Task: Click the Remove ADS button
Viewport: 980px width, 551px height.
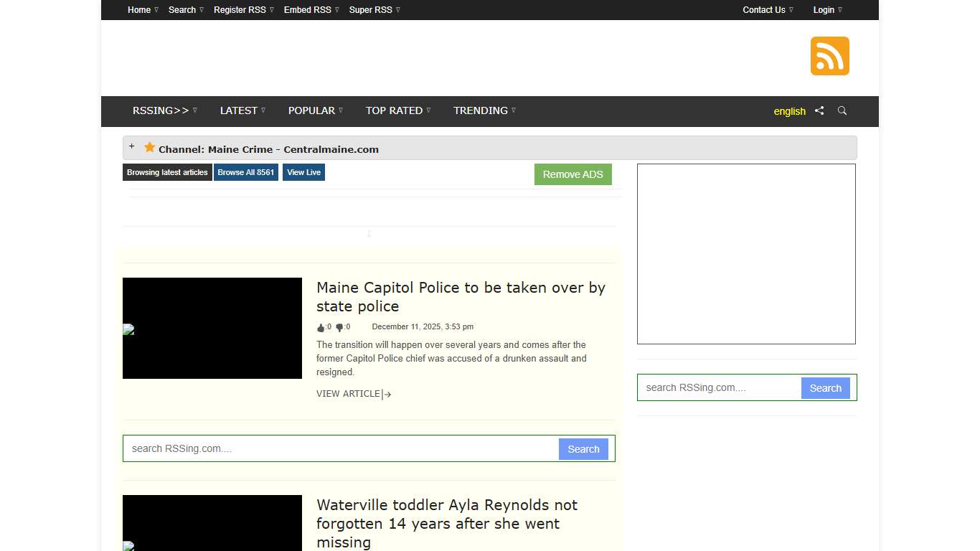Action: pyautogui.click(x=573, y=174)
